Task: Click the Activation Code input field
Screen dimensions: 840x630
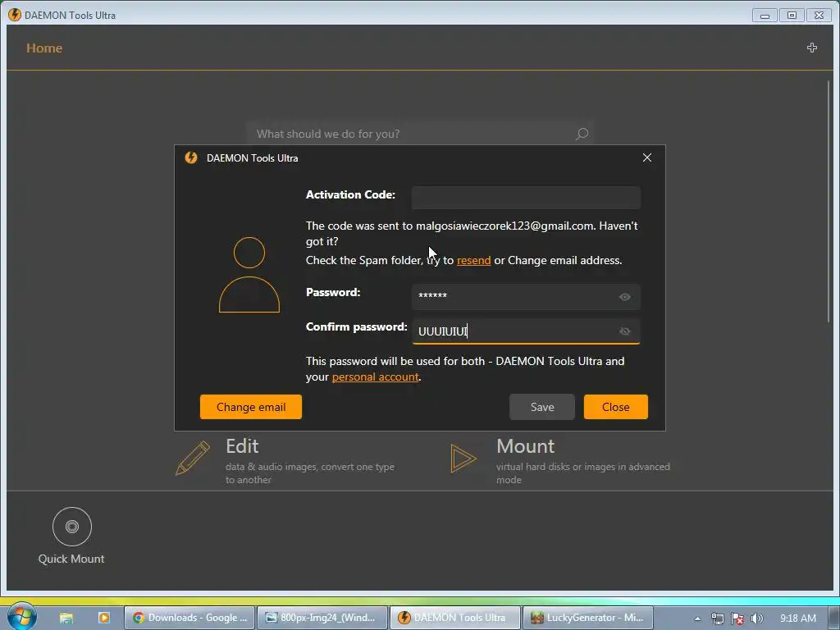Action: [x=526, y=197]
